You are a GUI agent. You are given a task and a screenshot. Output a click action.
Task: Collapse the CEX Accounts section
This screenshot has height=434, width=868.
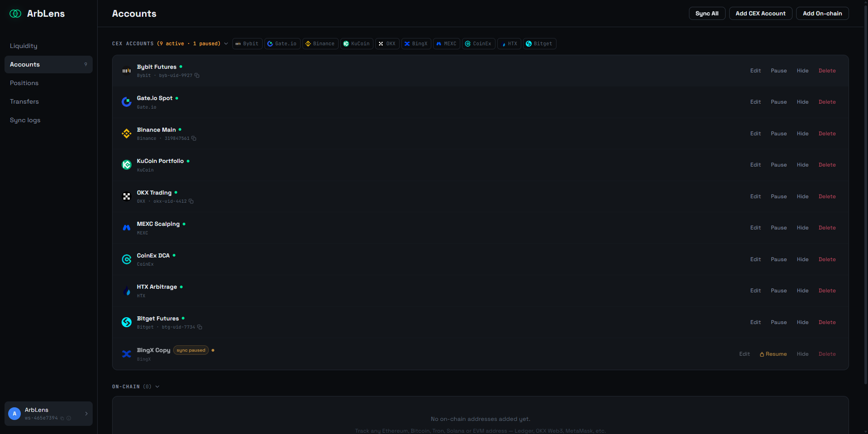pos(226,44)
